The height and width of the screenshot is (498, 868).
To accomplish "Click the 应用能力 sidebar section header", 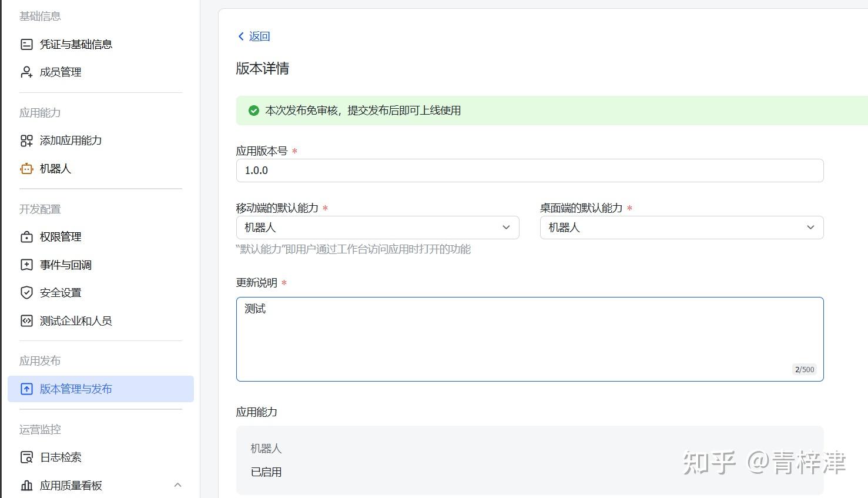I will coord(40,113).
